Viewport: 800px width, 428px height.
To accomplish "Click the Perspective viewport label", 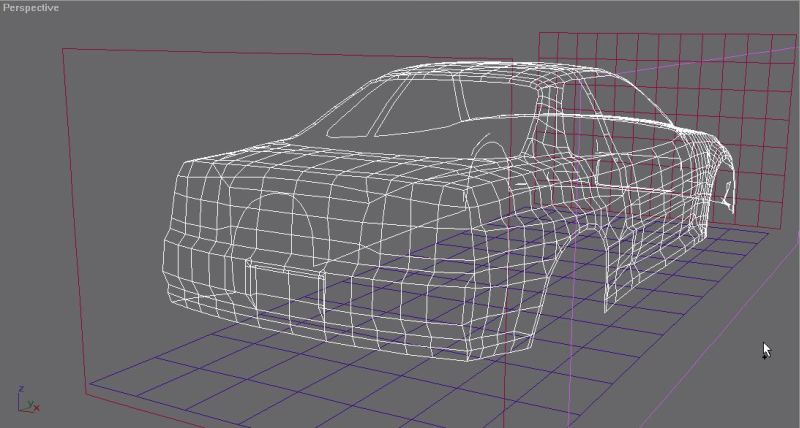I will click(x=30, y=7).
